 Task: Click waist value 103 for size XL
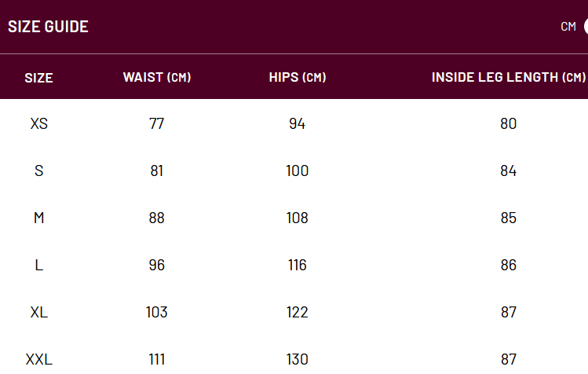[157, 312]
